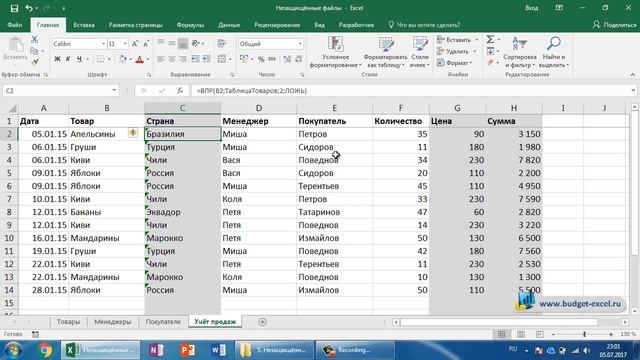Open the font size 11 dropdown
The height and width of the screenshot is (360, 640).
[125, 44]
